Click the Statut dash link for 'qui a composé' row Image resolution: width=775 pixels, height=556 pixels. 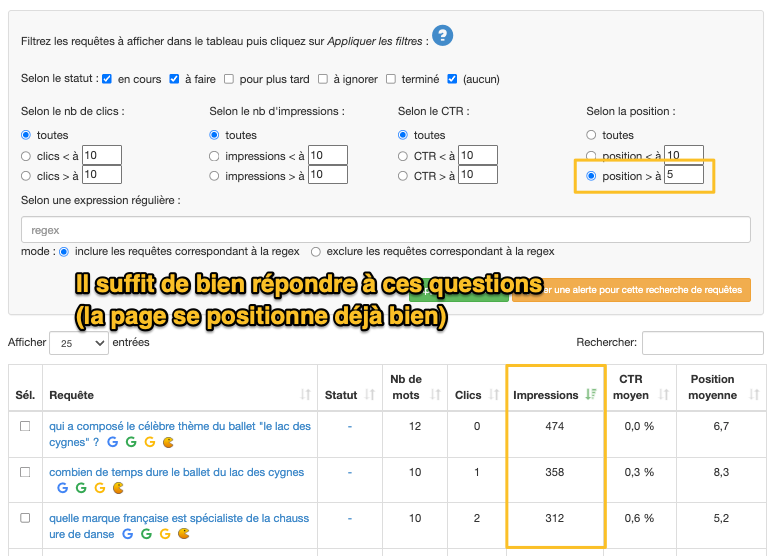(x=350, y=426)
